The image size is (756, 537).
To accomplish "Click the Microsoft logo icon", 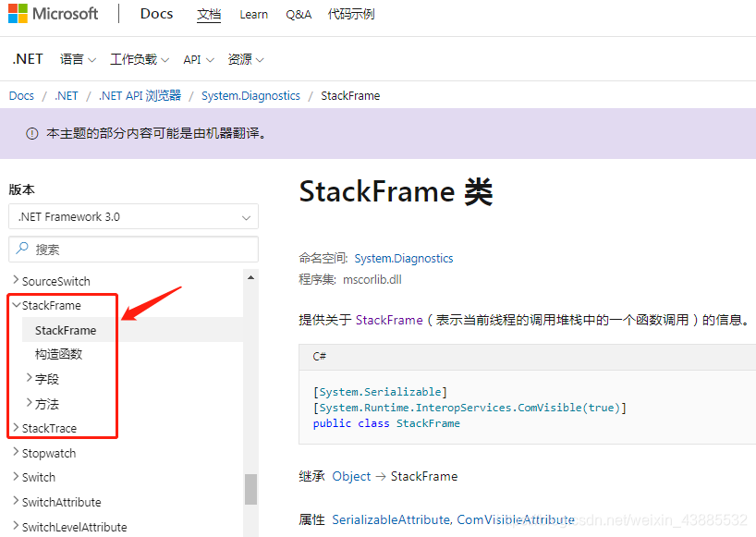I will pos(17,13).
